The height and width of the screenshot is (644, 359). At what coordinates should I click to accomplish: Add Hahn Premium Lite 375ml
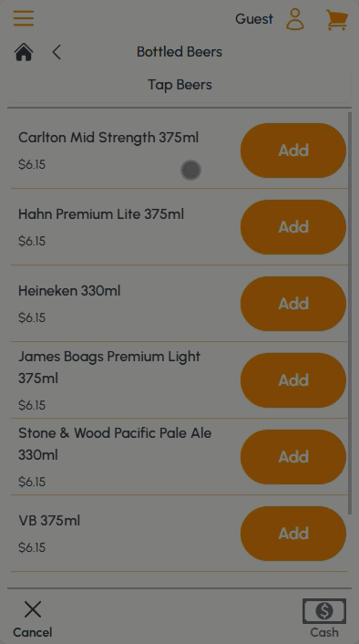click(293, 227)
